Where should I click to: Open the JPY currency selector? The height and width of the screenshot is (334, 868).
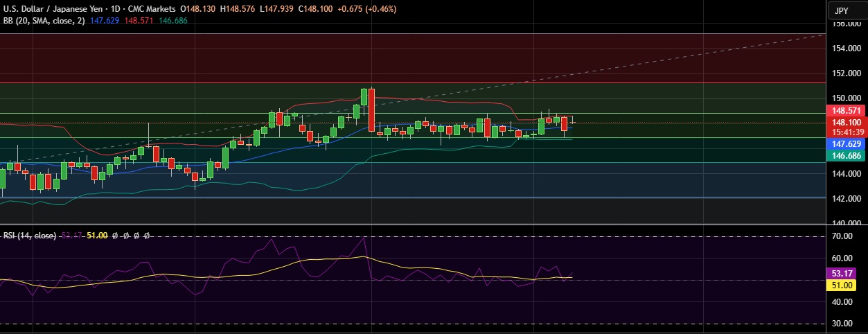(x=841, y=10)
